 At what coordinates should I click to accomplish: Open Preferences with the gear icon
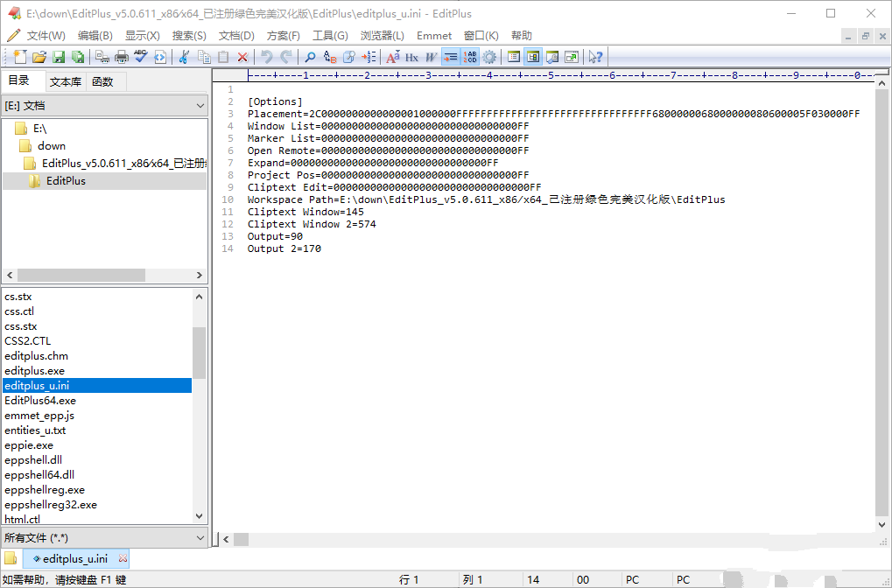click(x=489, y=57)
